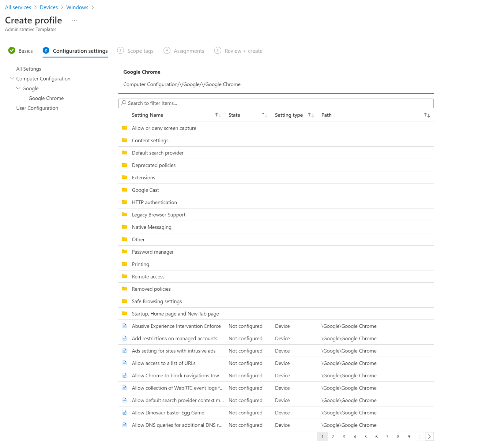The image size is (490, 448).
Task: Open the Extensions folder row
Action: [x=276, y=177]
